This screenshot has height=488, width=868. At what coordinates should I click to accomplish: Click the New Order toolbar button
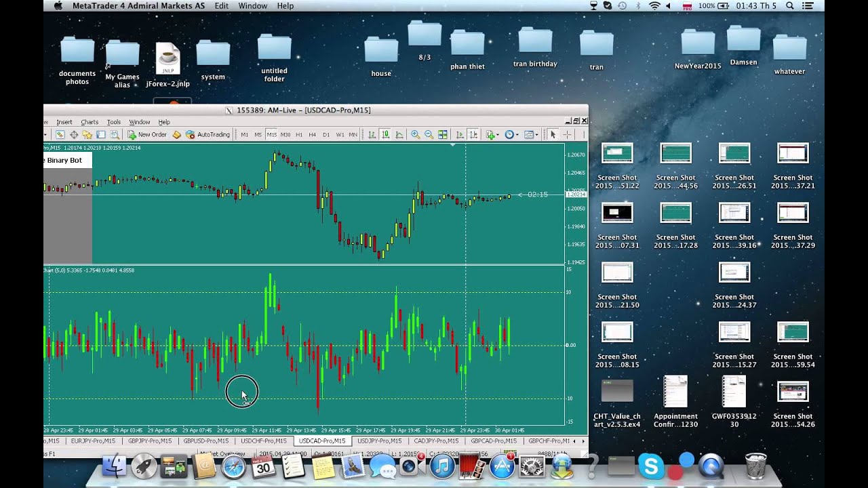(x=147, y=135)
